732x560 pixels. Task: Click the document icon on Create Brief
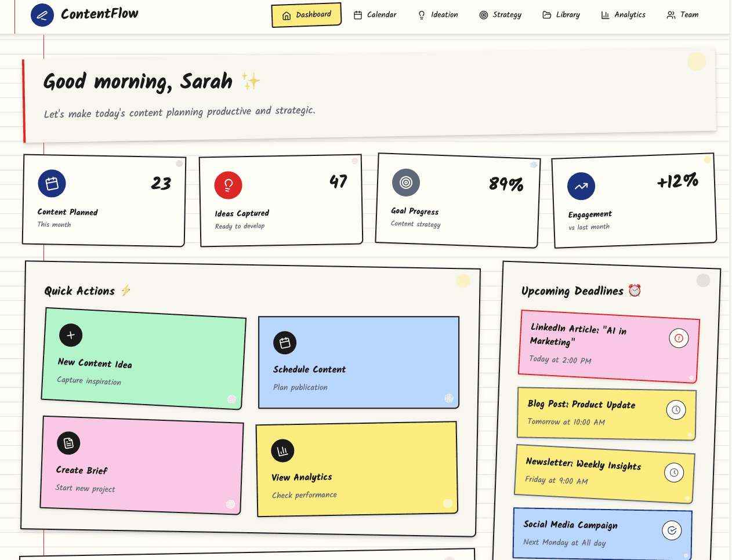coord(68,443)
